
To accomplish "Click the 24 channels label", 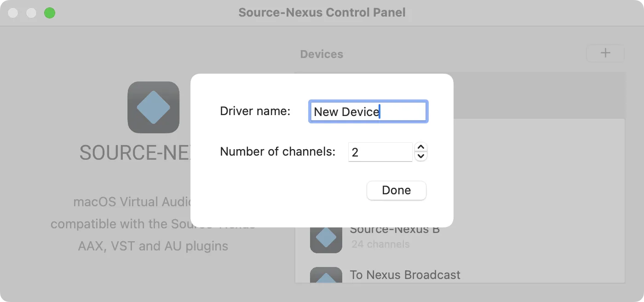I will coord(380,244).
